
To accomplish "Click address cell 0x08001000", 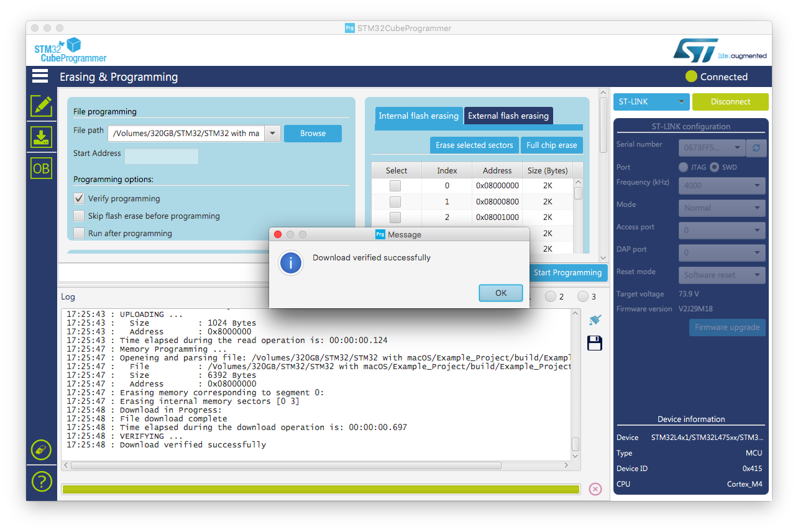I will click(x=497, y=218).
